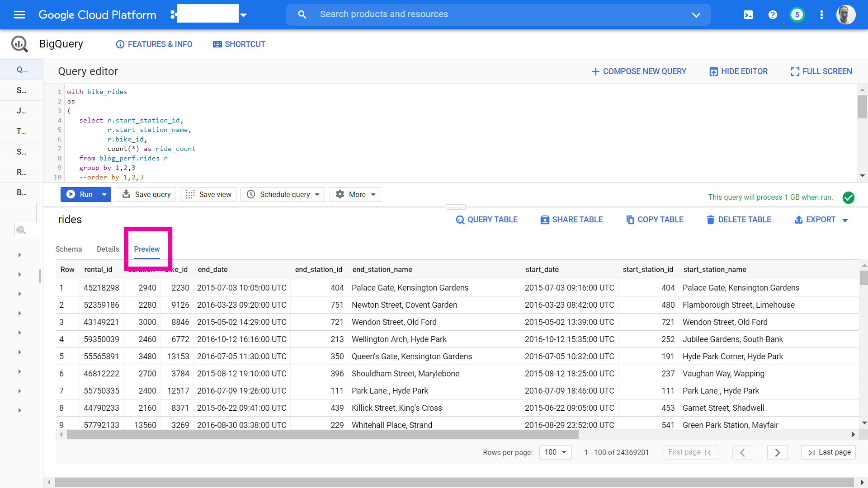Open the Run button dropdown arrow
This screenshot has height=488, width=868.
coord(104,194)
